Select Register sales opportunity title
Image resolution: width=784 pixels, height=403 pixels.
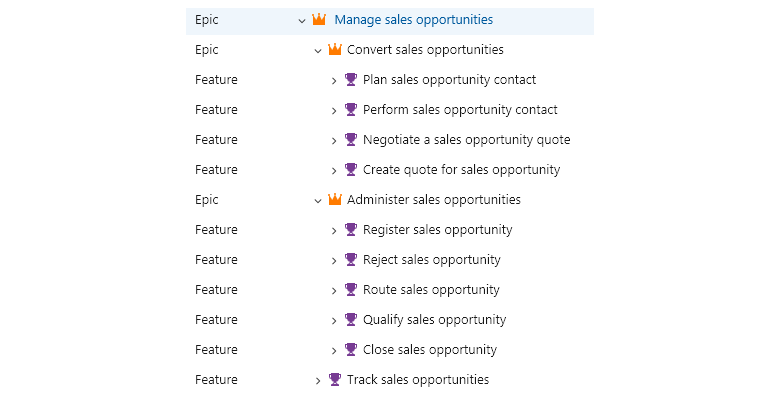click(x=438, y=230)
